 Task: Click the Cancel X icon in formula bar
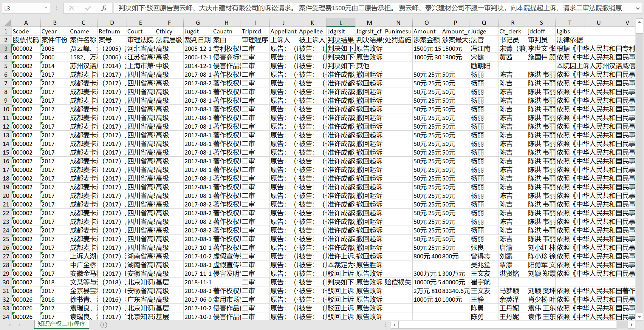tap(72, 8)
